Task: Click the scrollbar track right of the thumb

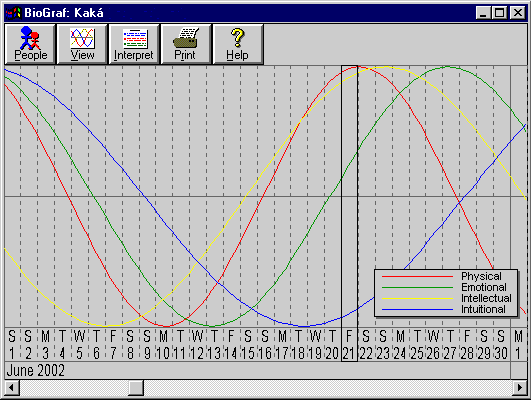Action: 327,387
